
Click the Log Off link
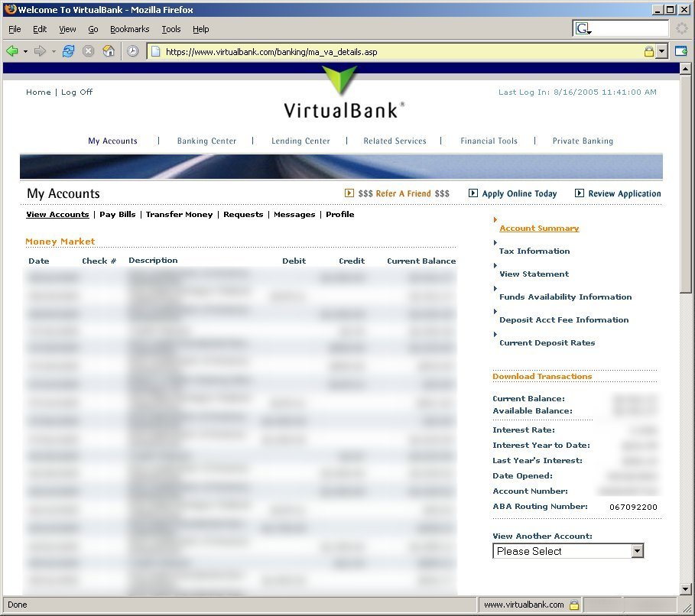(x=76, y=92)
